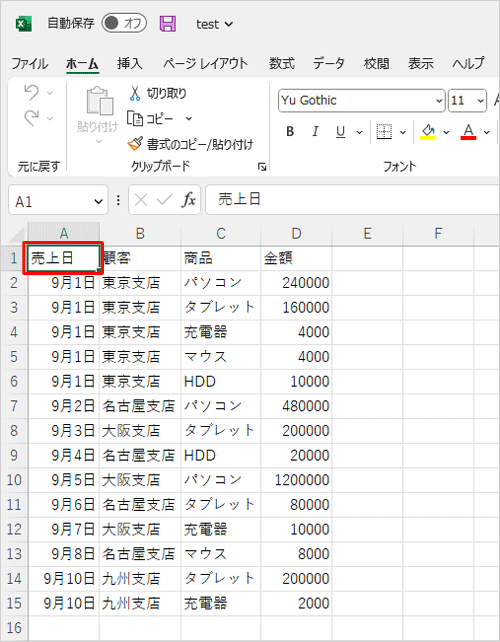Switch to the 校閲 tab

pyautogui.click(x=376, y=63)
